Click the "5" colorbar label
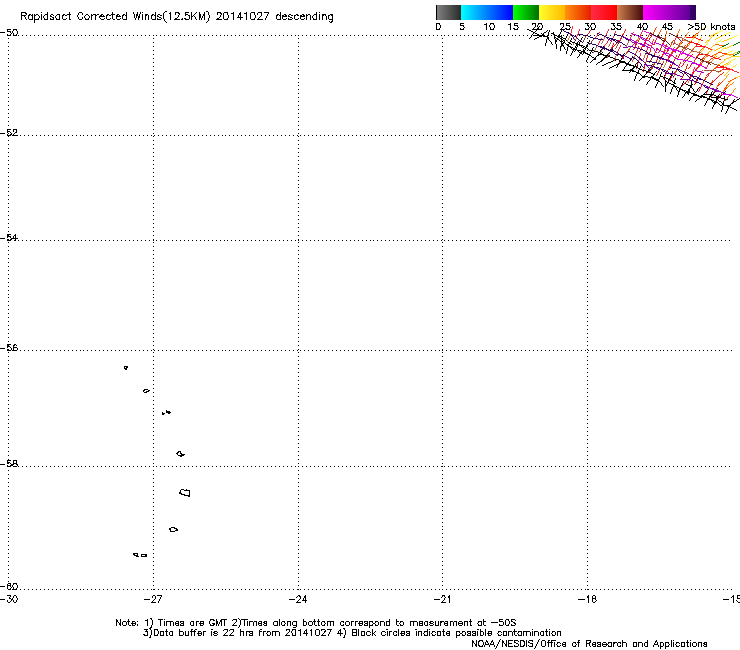This screenshot has height=650, width=740. 462,27
